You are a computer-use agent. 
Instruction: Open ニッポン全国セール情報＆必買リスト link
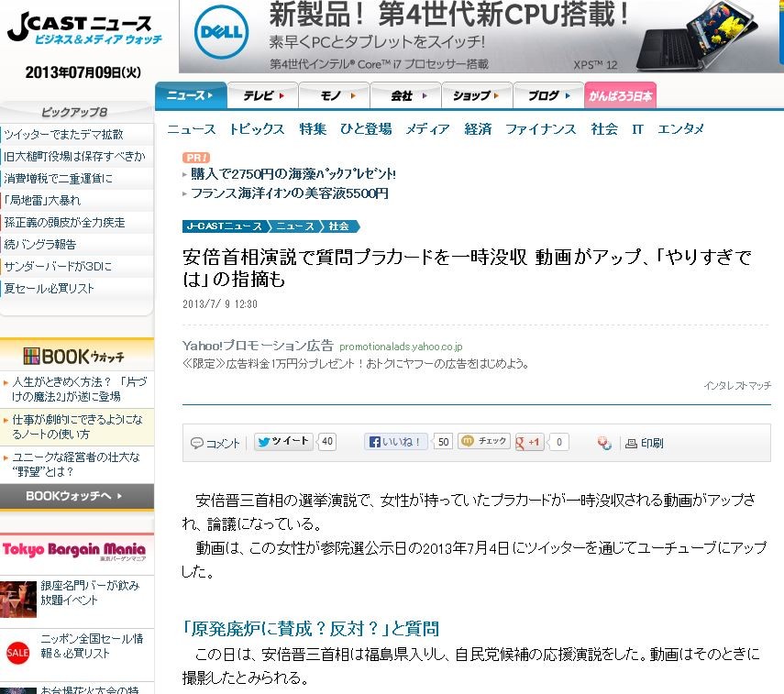(x=92, y=646)
